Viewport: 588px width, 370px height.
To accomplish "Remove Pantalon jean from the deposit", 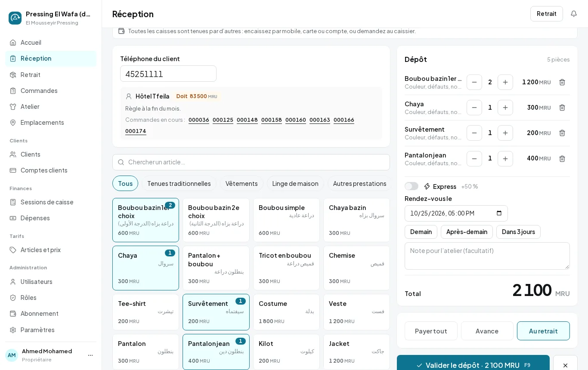I will point(562,159).
